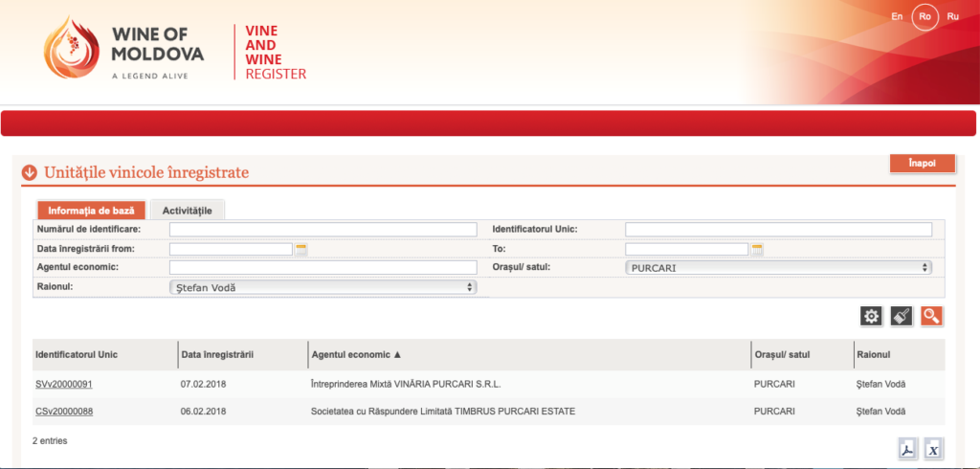The image size is (980, 469).
Task: Switch language to English (En)
Action: [x=897, y=16]
